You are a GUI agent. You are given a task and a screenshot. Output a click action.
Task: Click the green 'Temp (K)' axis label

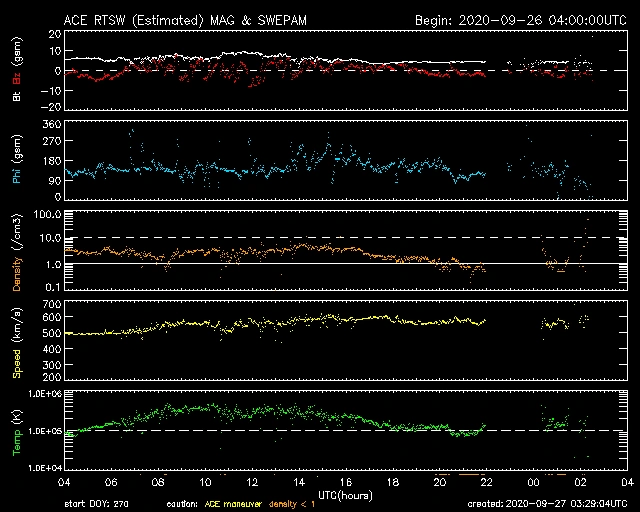point(17,433)
